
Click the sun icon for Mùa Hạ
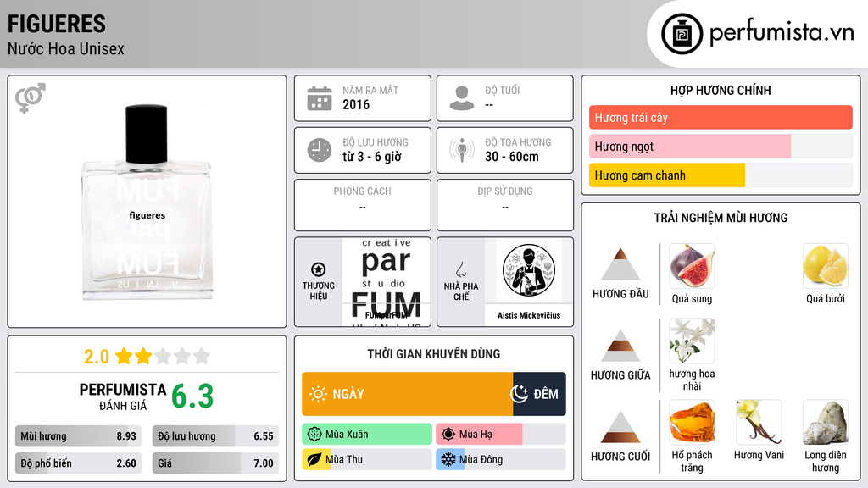click(448, 435)
